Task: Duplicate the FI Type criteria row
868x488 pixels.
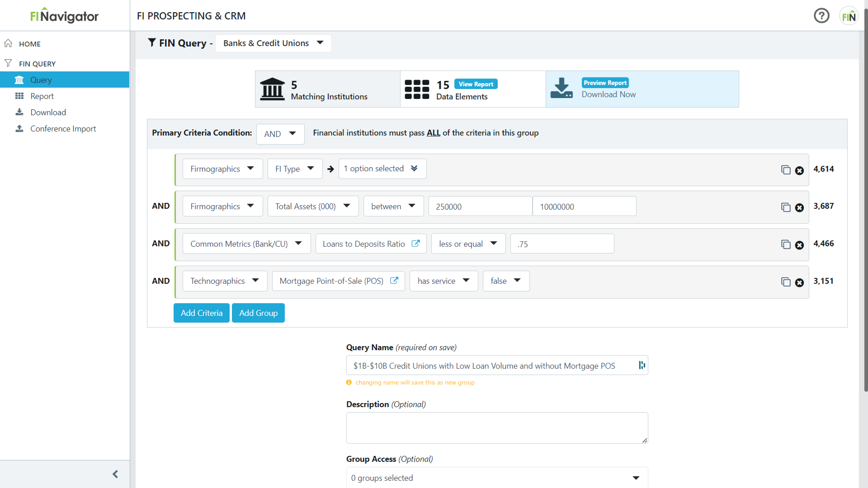Action: (785, 170)
